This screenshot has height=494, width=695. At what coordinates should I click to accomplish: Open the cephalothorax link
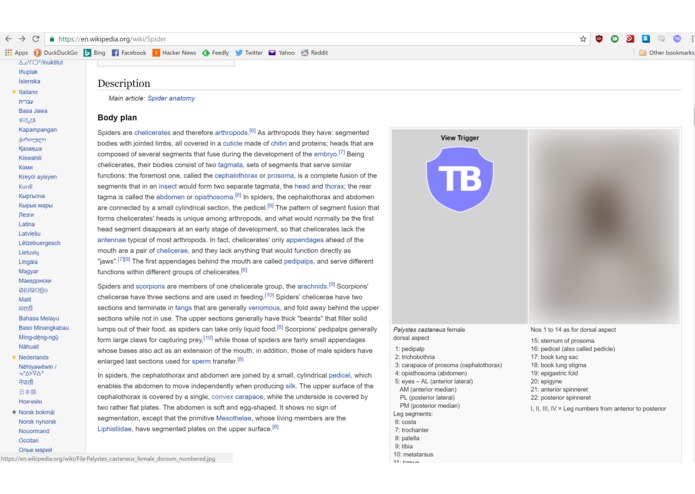tap(236, 176)
